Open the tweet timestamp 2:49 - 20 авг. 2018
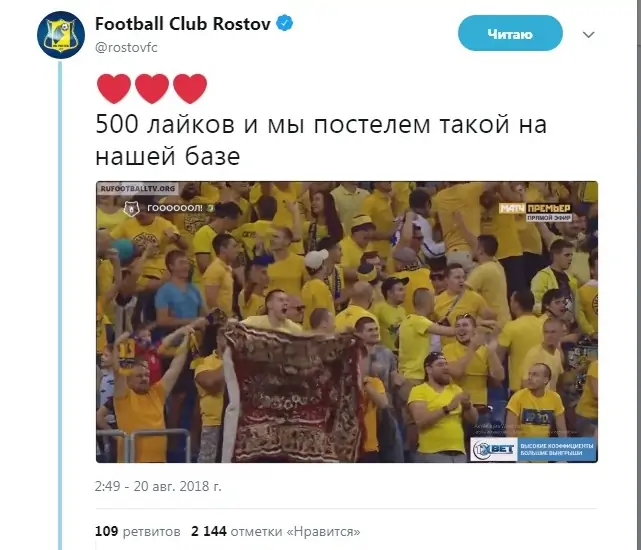This screenshot has width=641, height=550. [x=158, y=486]
